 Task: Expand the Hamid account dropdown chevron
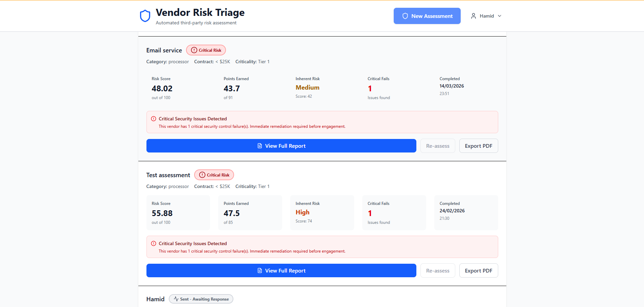(500, 16)
